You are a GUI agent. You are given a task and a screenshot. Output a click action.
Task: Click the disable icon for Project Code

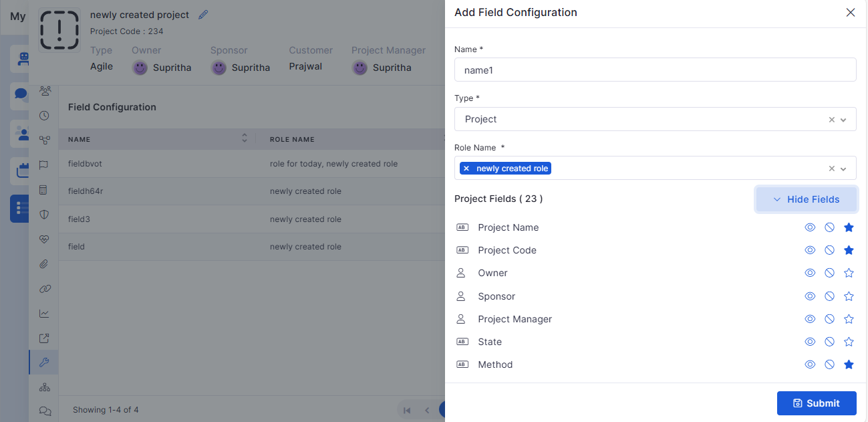coord(829,250)
